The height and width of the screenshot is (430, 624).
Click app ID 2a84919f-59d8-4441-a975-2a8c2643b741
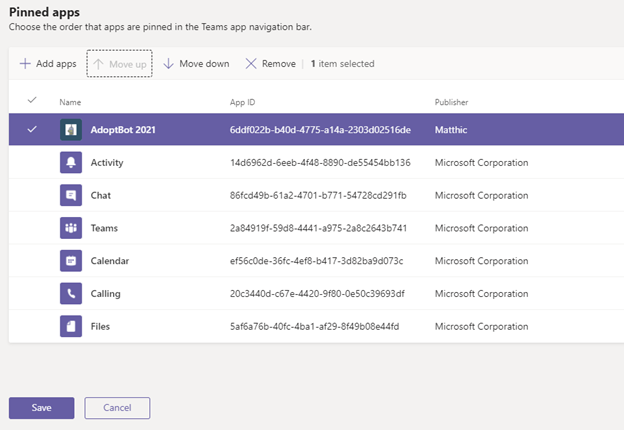(318, 228)
